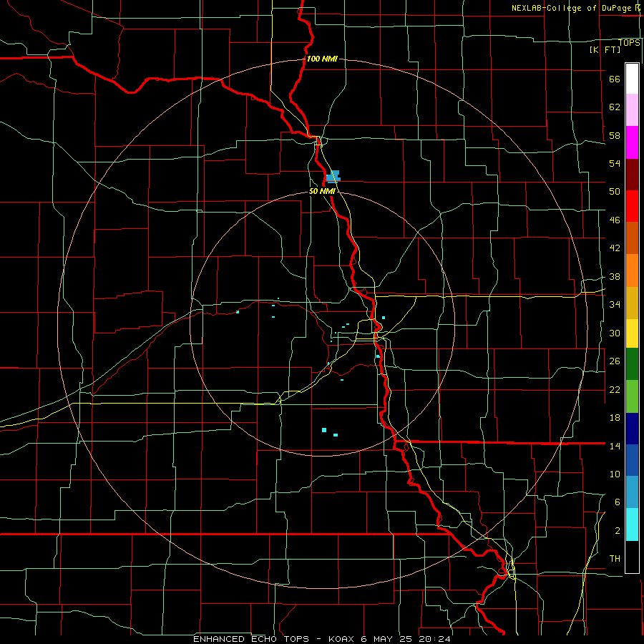Click legend value "50"
Screen dimensions: 644x644
(615, 192)
